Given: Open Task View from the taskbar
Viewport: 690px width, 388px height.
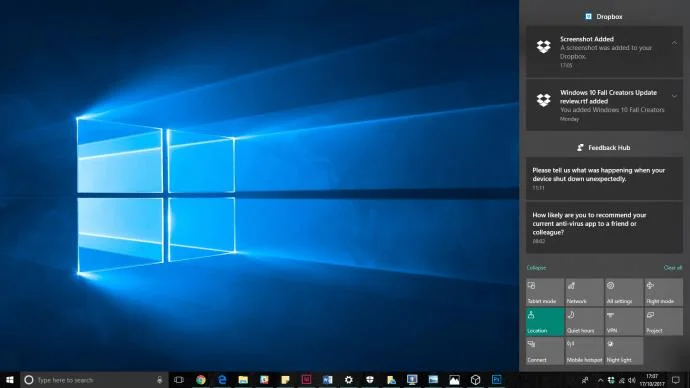Looking at the screenshot, I should [x=179, y=380].
